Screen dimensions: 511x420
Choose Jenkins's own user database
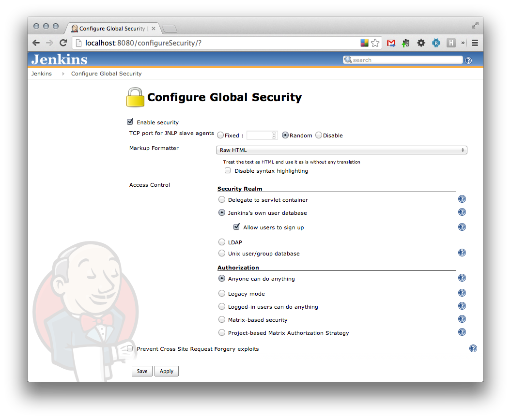point(222,212)
